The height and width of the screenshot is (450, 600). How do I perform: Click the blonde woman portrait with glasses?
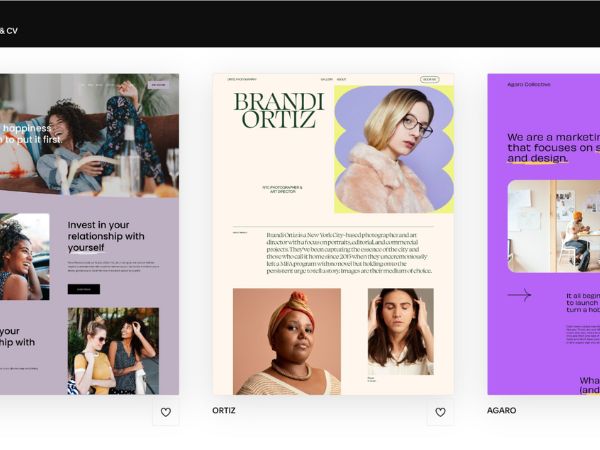tap(394, 149)
